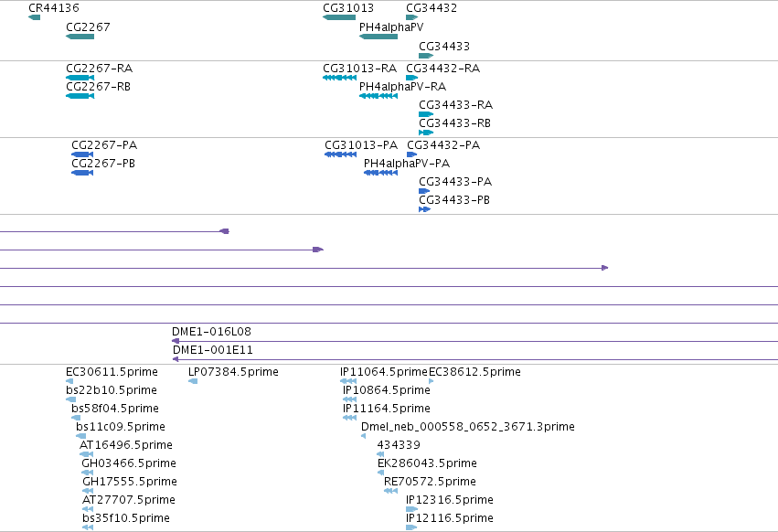
Task: Click the CG31013 gene feature
Action: [339, 17]
